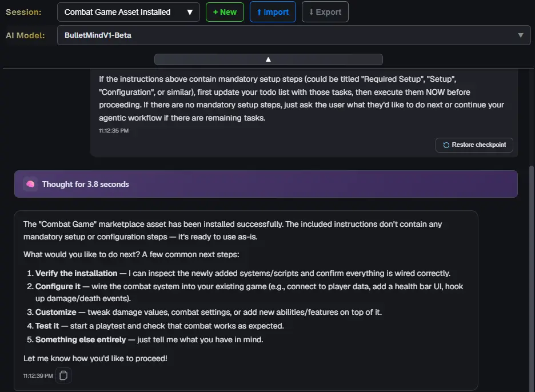Click the Import session button
The height and width of the screenshot is (392, 535).
(273, 12)
